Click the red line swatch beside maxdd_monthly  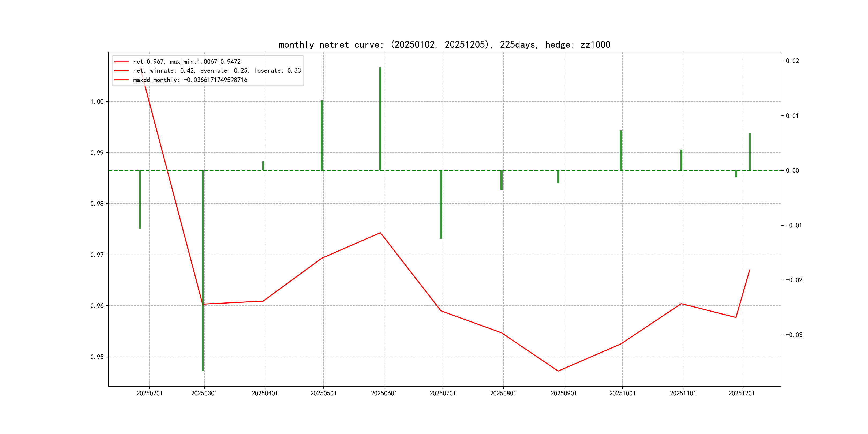coord(121,80)
